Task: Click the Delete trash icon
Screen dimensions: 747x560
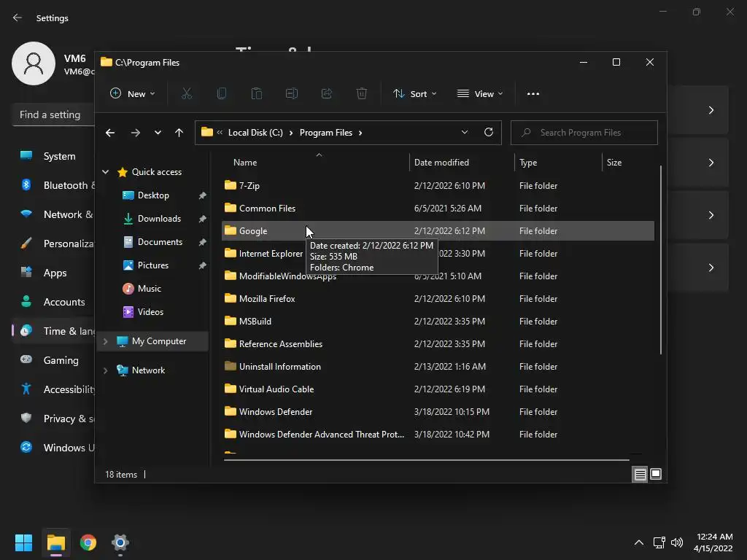Action: point(362,94)
